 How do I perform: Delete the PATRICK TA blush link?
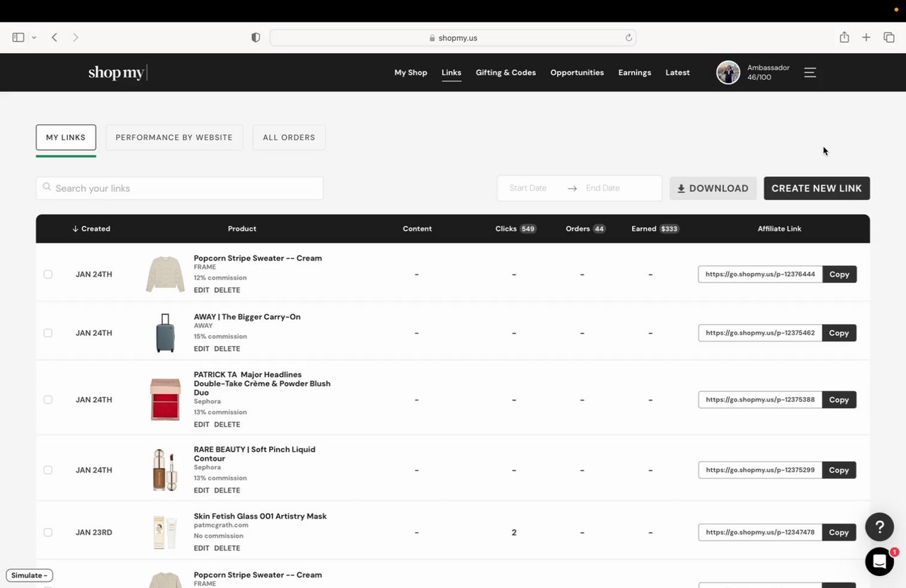point(227,425)
